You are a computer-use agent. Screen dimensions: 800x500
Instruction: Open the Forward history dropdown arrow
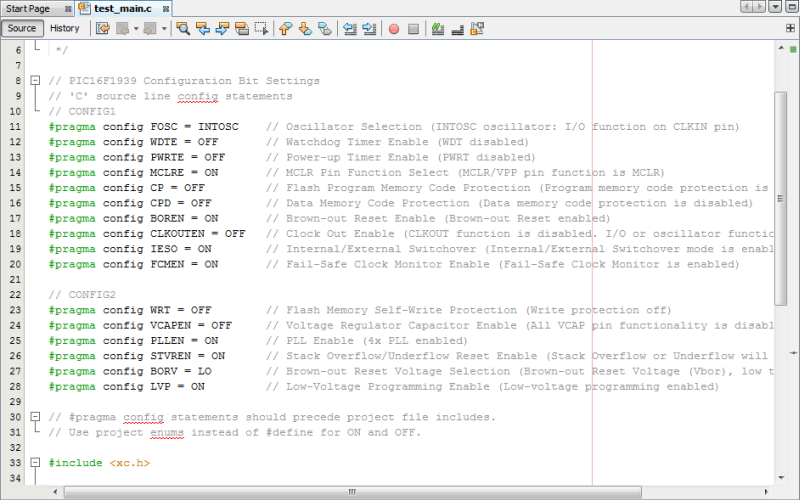[164, 29]
